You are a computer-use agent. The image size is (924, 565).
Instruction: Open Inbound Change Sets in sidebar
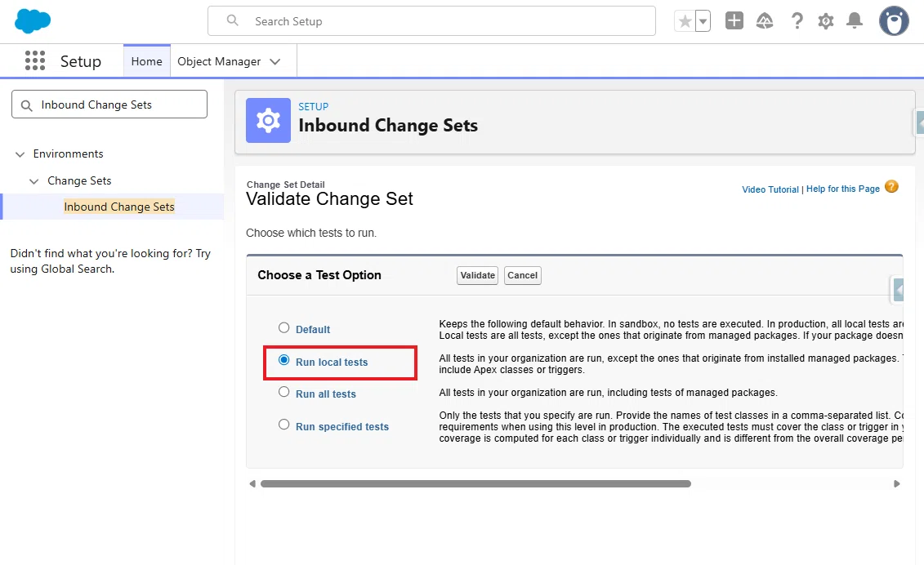(x=119, y=207)
